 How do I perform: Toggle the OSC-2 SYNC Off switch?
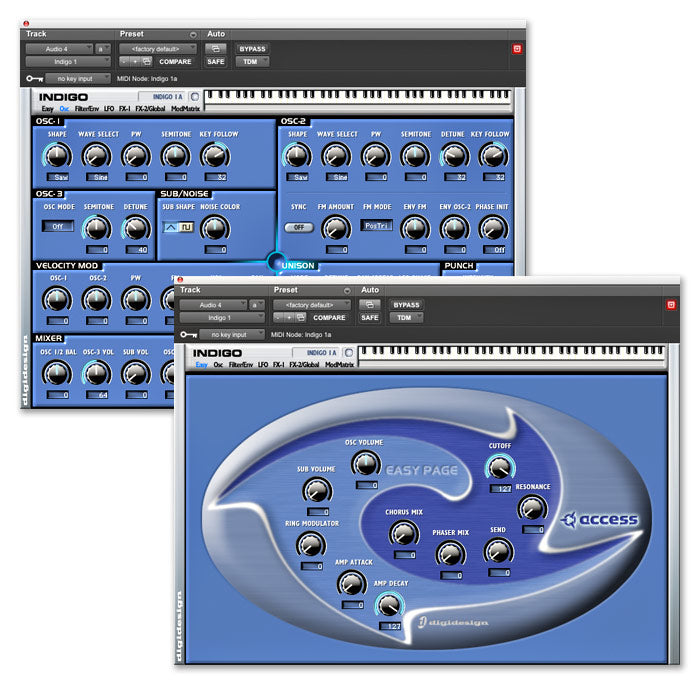297,227
